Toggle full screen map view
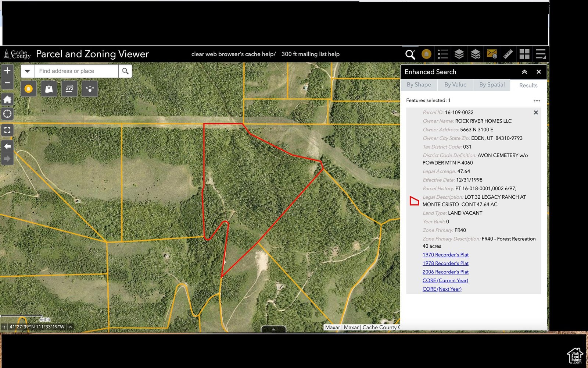Viewport: 588px width, 368px height. point(7,130)
